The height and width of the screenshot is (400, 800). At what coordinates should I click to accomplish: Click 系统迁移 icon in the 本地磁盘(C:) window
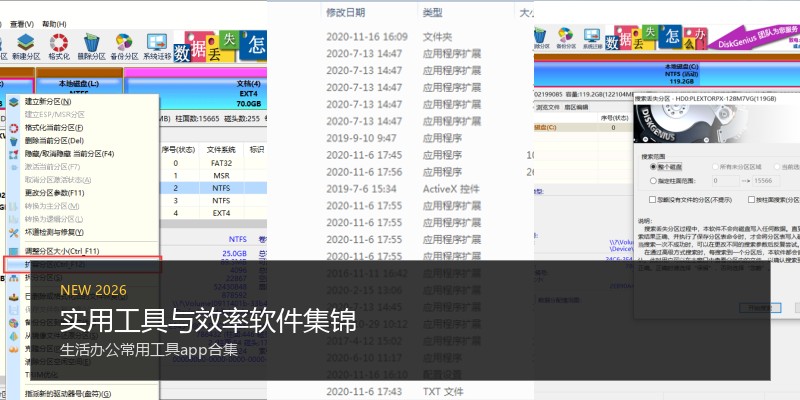(592, 38)
